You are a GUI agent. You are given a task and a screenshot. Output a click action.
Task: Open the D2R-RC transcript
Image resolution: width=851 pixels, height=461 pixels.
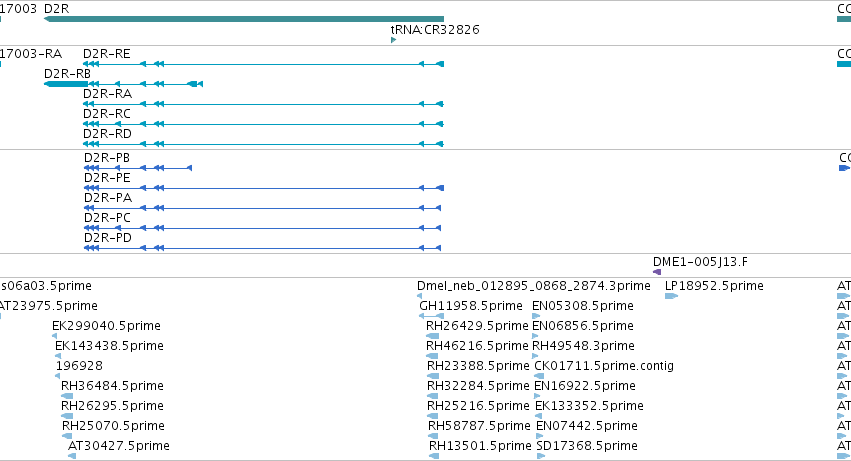[263, 124]
